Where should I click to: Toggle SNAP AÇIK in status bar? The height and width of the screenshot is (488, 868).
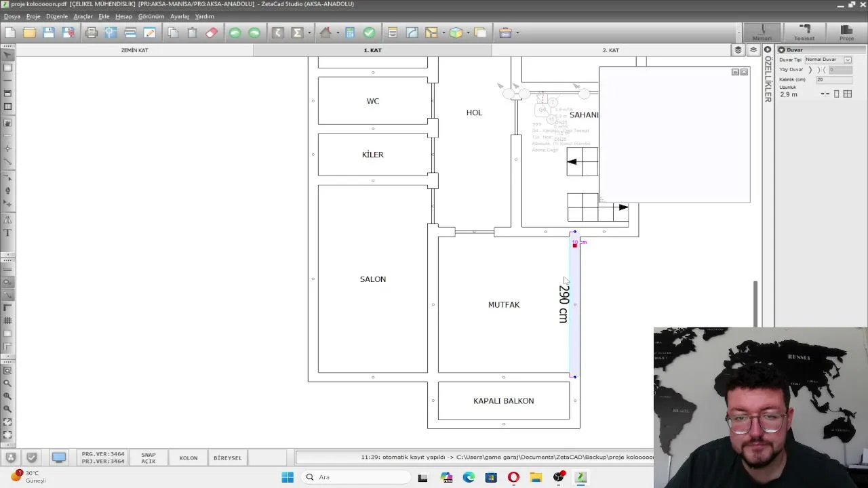pos(149,458)
